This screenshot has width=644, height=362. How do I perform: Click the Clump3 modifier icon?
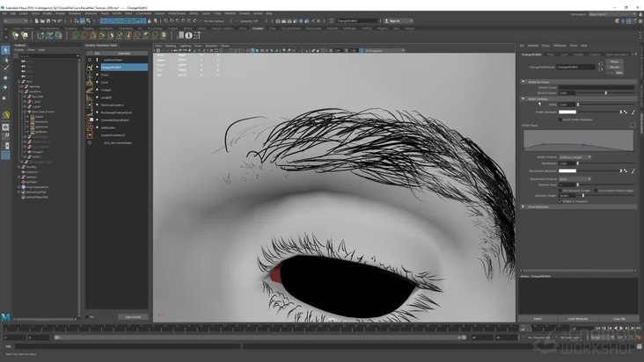(x=90, y=90)
